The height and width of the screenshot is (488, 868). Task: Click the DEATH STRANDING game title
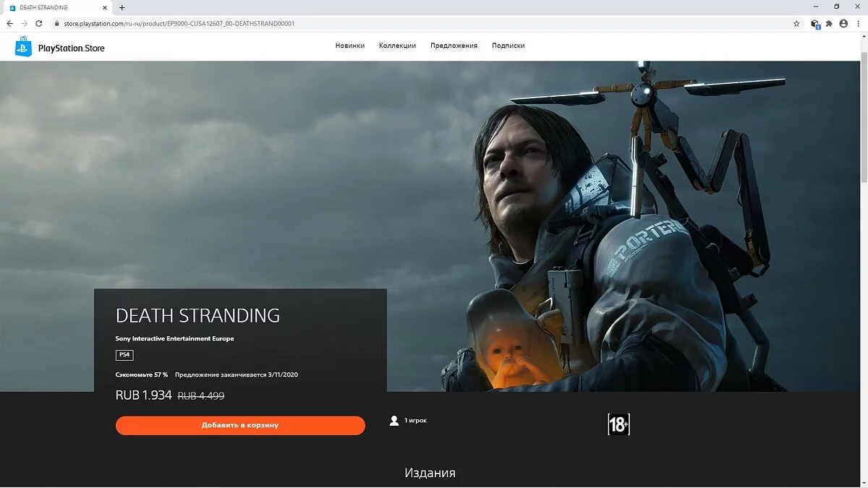[x=197, y=315]
